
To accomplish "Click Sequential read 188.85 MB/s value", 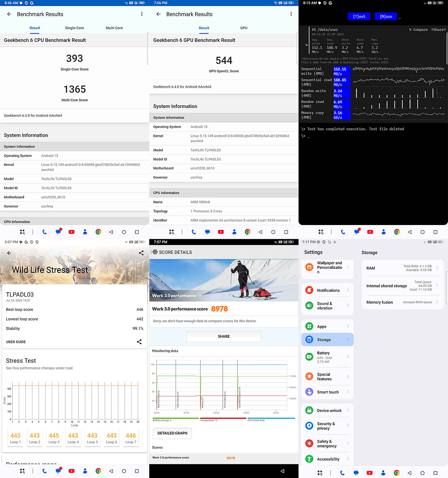I will point(342,82).
